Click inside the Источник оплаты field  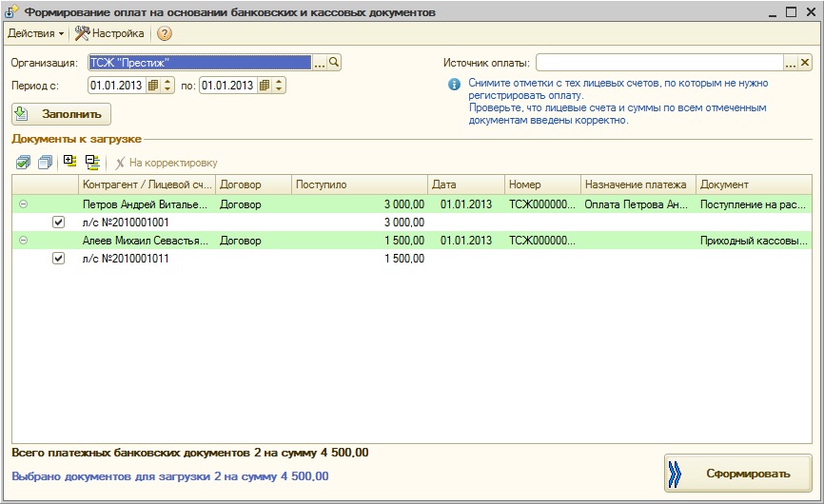658,63
